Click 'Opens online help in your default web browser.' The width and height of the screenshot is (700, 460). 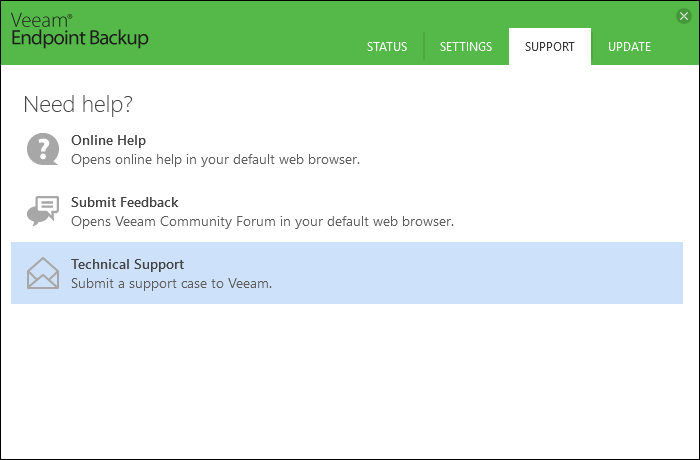pos(216,159)
